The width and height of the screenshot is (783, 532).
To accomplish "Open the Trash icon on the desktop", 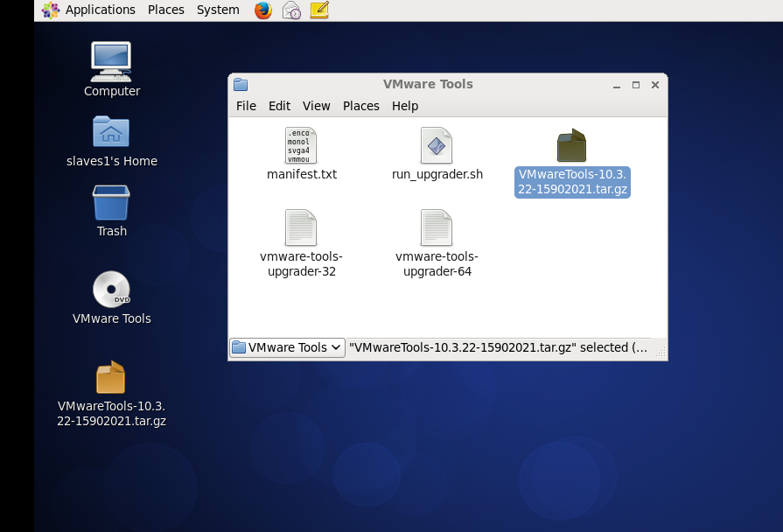I will click(x=110, y=202).
